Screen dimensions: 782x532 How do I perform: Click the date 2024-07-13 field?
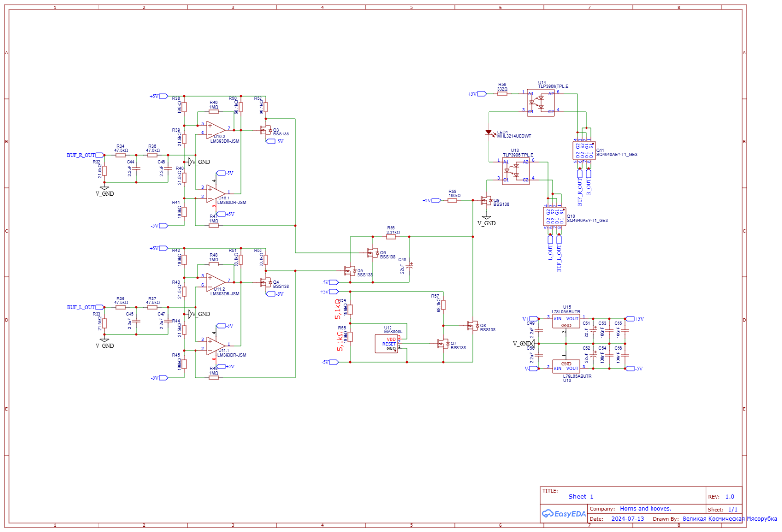click(627, 519)
